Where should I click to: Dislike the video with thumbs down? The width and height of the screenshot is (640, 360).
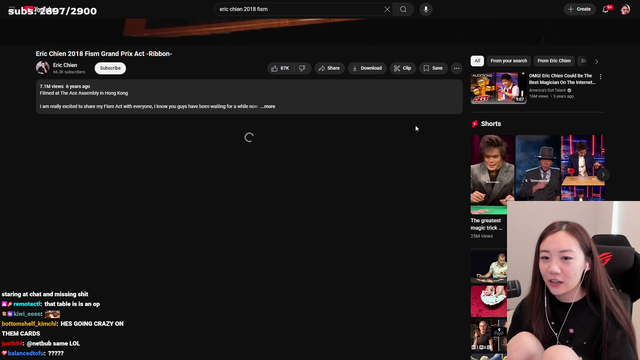click(x=302, y=68)
